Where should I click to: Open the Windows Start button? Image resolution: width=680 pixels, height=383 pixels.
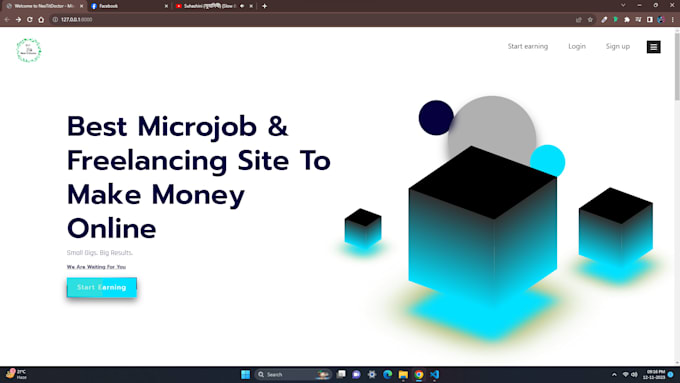245,374
